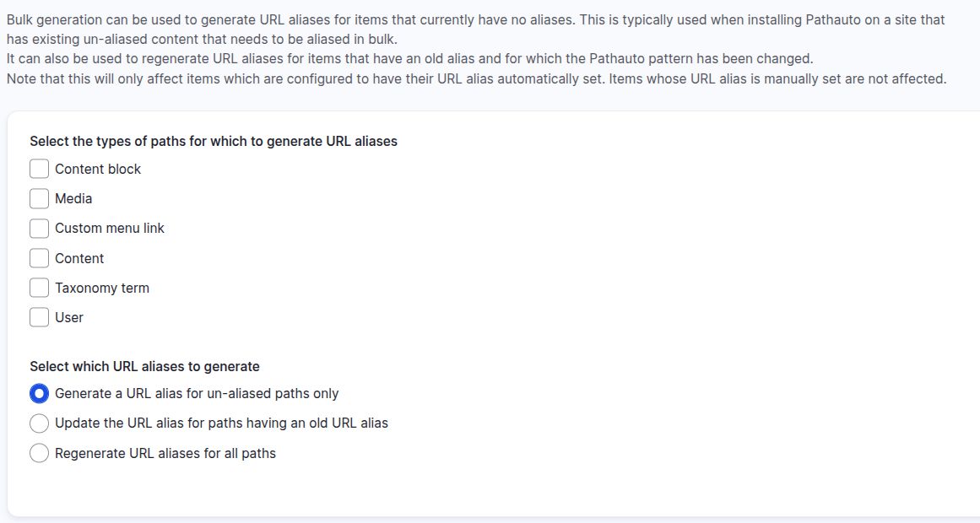
Task: Check the Custom menu link box
Action: click(39, 229)
